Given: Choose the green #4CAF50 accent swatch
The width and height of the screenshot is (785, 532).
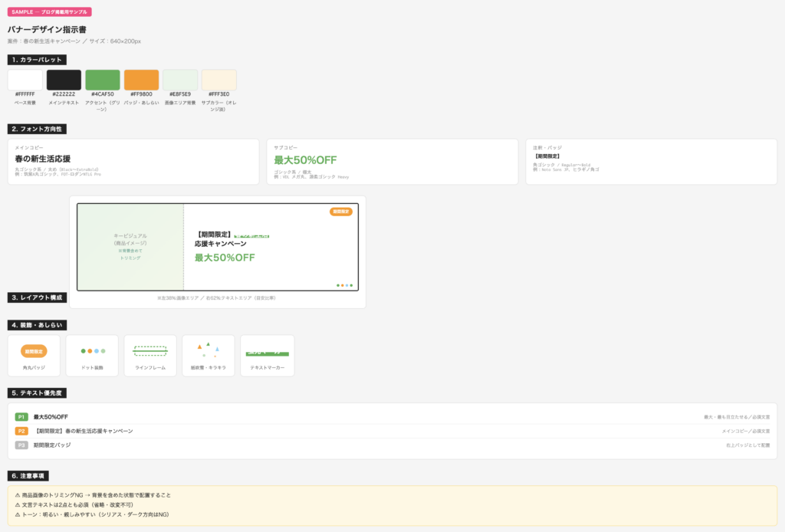Looking at the screenshot, I should pos(103,80).
